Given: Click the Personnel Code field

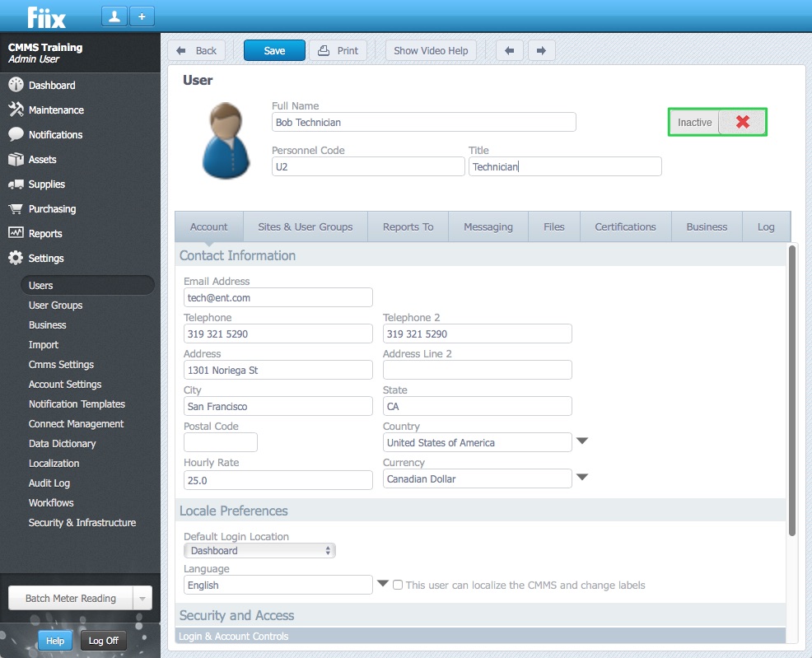Looking at the screenshot, I should pos(368,166).
